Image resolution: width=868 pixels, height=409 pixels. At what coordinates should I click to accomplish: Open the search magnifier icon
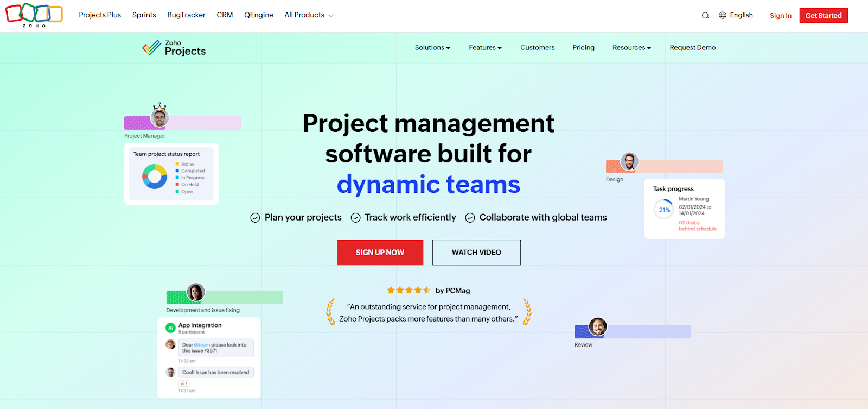pyautogui.click(x=705, y=15)
